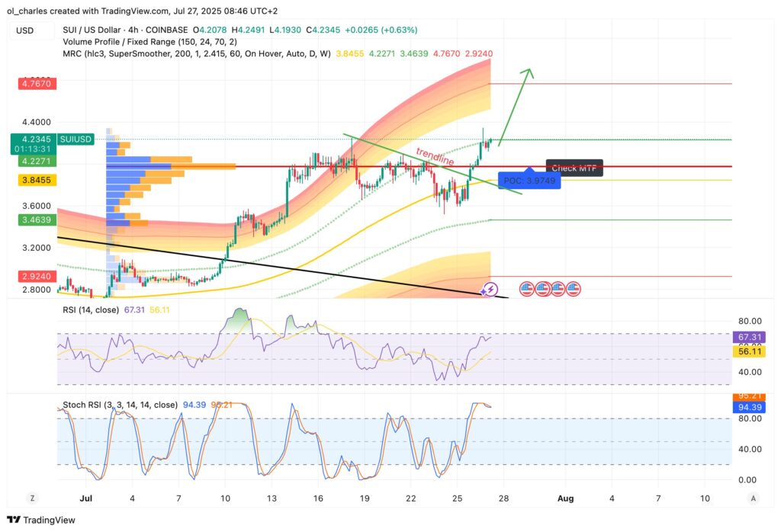781x532 pixels.
Task: Click the A auto-scale button at bottom right
Action: click(753, 498)
